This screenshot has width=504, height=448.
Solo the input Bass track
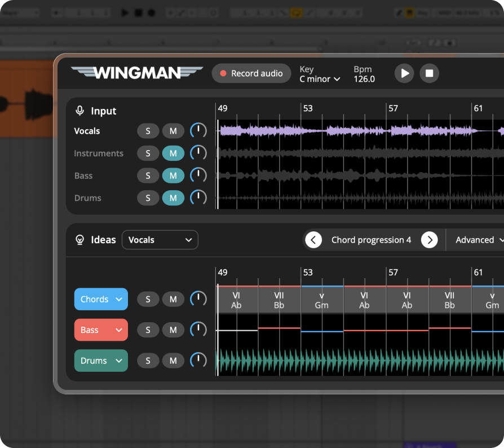(x=148, y=175)
